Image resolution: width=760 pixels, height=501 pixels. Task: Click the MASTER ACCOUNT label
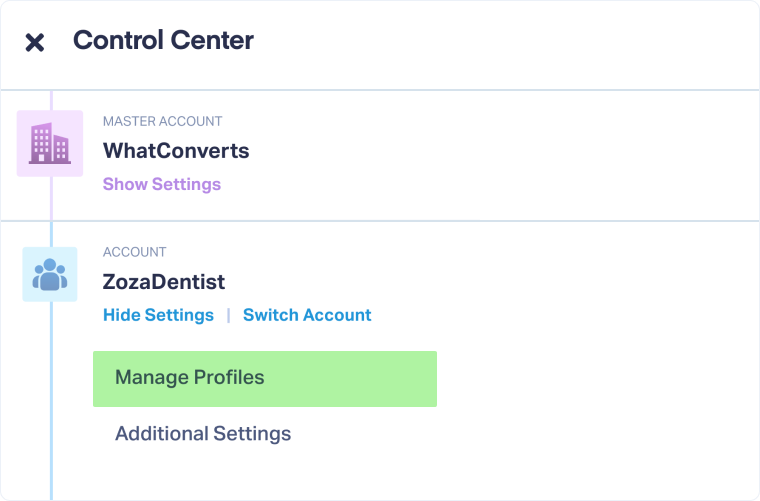[x=162, y=122]
